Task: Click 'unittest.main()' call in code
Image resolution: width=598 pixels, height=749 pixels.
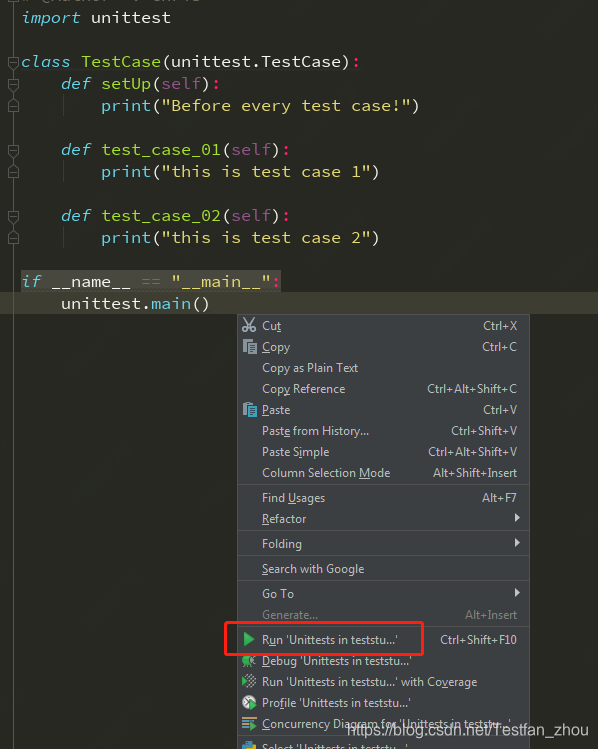Action: (135, 304)
